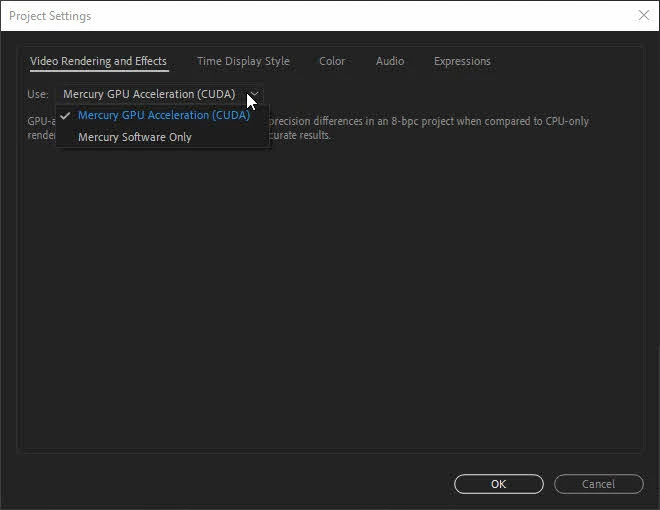Choose Mercury Software Only option
Screen dimensions: 660x510
coord(163,137)
